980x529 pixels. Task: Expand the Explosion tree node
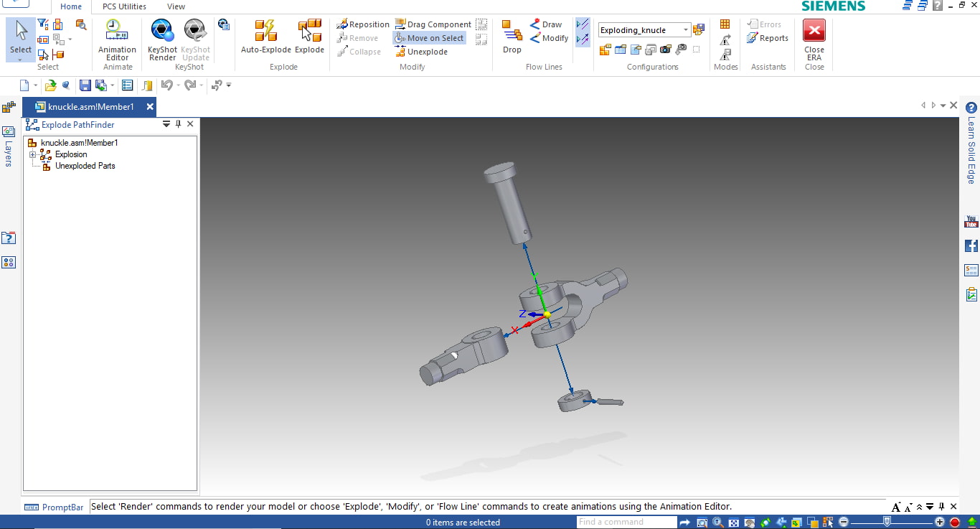(32, 154)
